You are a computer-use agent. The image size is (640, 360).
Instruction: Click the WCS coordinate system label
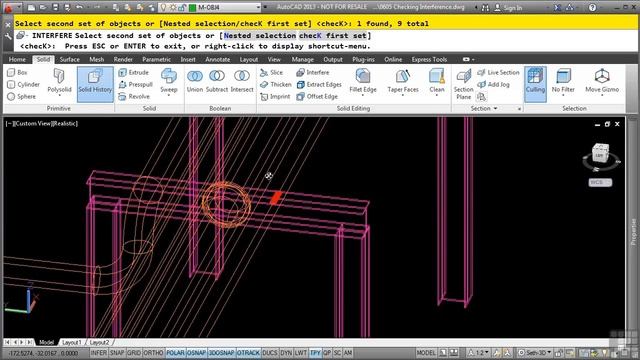click(x=600, y=182)
